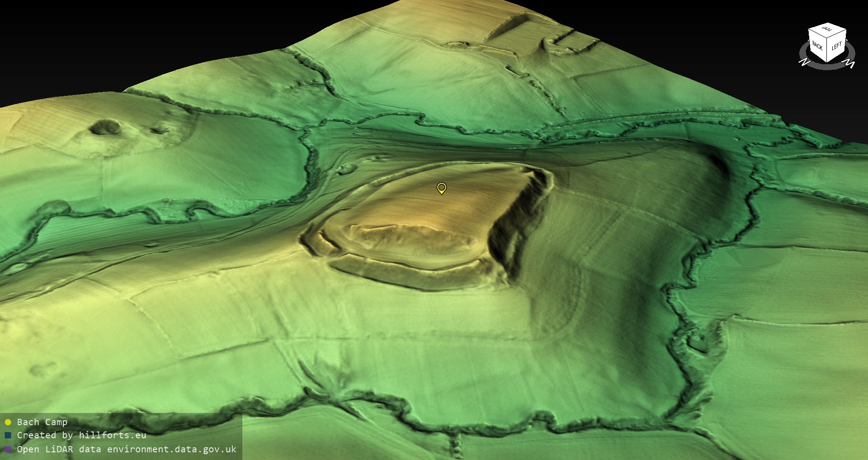Click the blue square beside Created by
This screenshot has height=460, width=868.
click(8, 436)
